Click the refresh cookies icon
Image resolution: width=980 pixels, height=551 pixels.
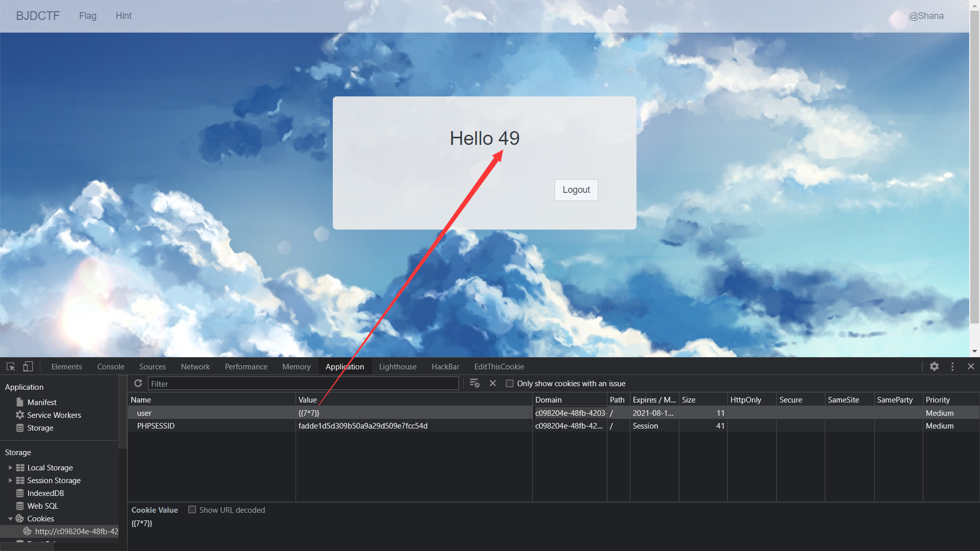[x=138, y=383]
